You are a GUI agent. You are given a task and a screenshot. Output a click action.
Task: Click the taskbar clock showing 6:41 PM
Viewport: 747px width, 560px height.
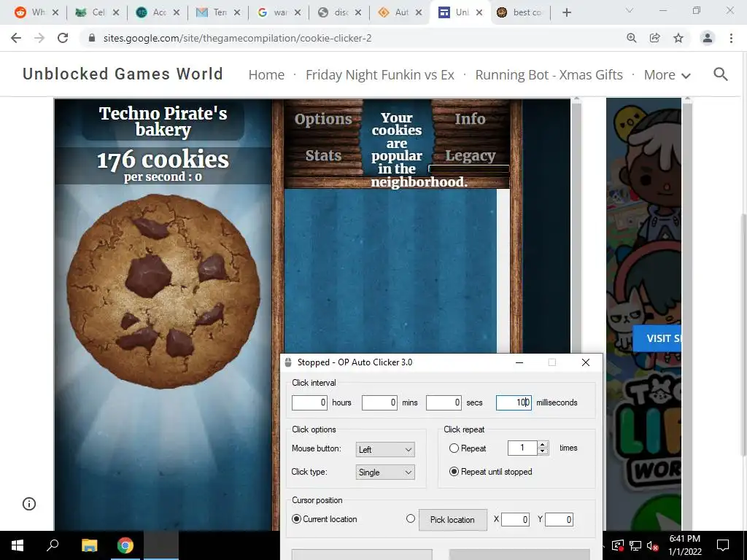[x=685, y=545]
